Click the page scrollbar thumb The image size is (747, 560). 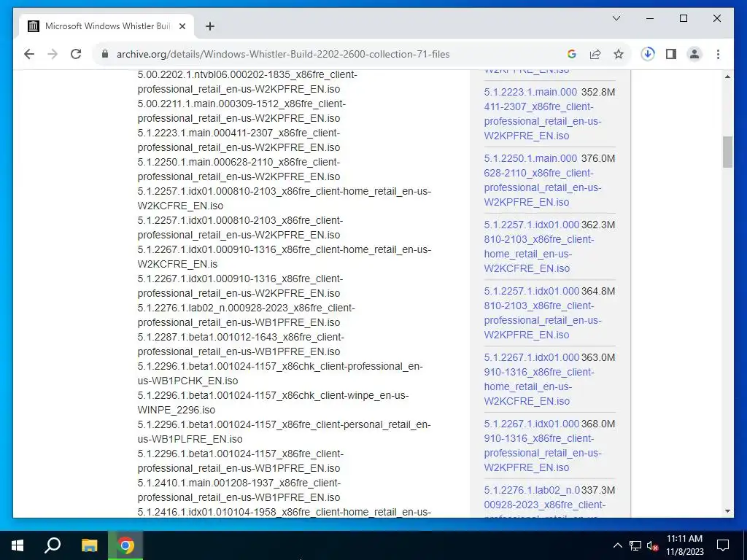[x=727, y=152]
